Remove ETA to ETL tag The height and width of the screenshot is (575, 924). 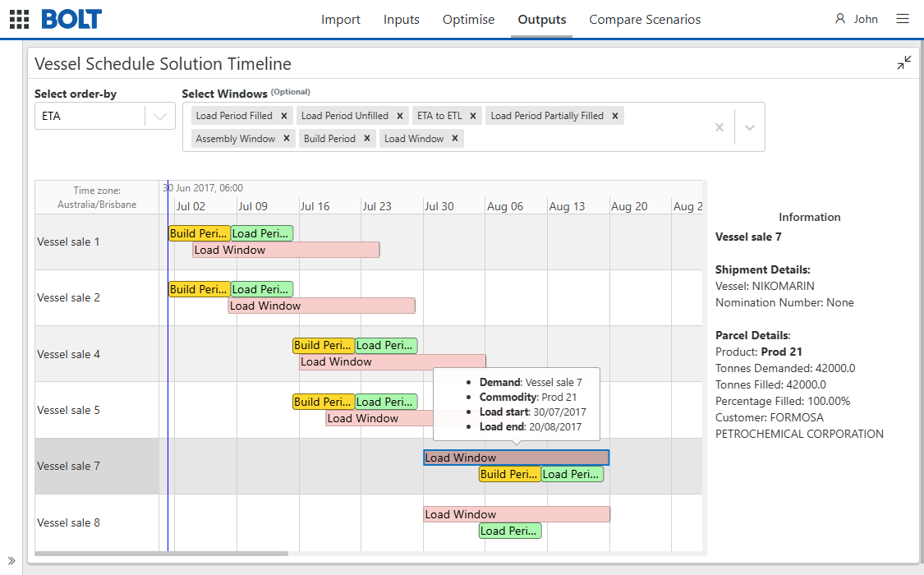[x=472, y=116]
